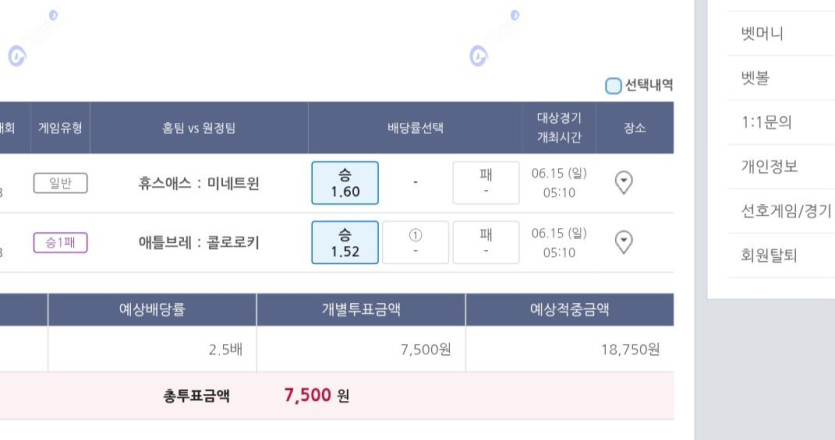
Task: Click the 휴스애스 : 미네트원 match name
Action: pos(199,183)
